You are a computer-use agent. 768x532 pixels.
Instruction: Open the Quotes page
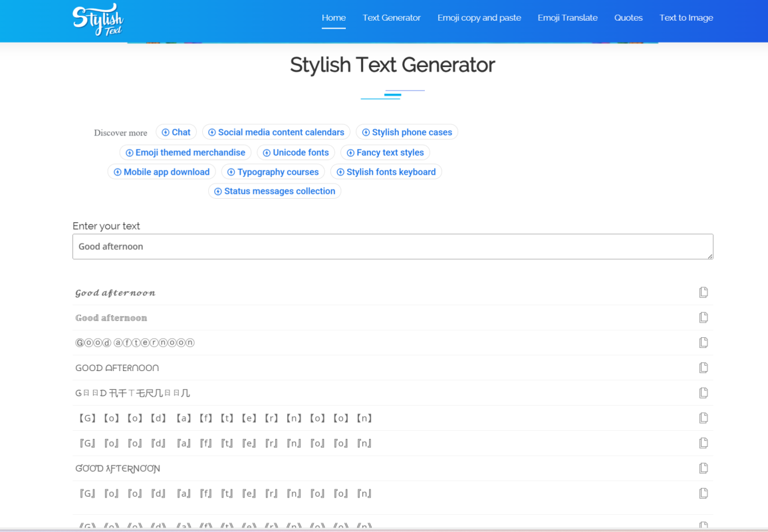628,18
